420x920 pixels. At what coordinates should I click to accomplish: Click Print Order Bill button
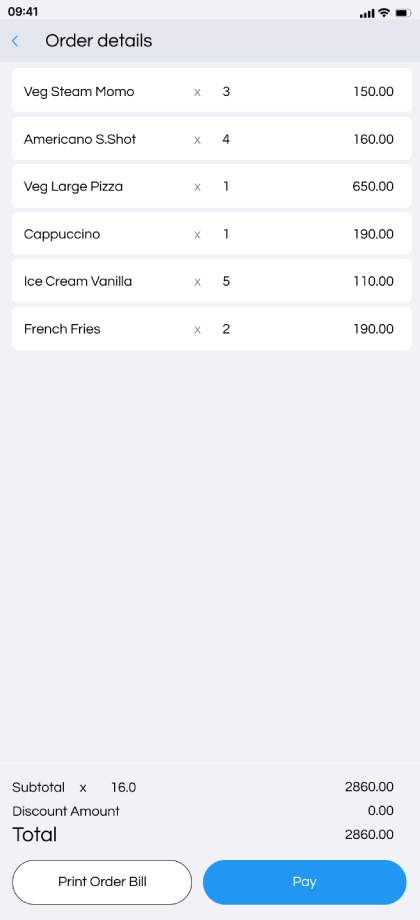point(102,882)
